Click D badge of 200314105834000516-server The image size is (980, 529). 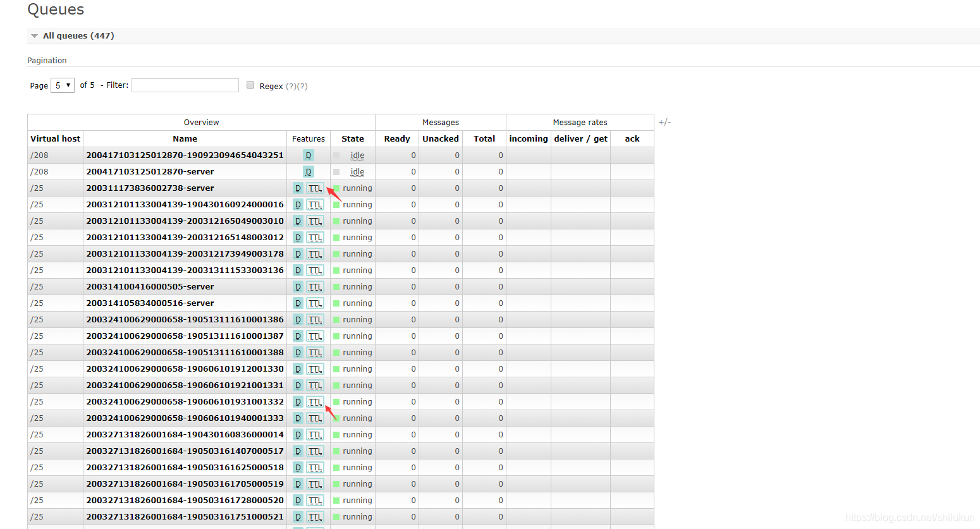pyautogui.click(x=298, y=303)
